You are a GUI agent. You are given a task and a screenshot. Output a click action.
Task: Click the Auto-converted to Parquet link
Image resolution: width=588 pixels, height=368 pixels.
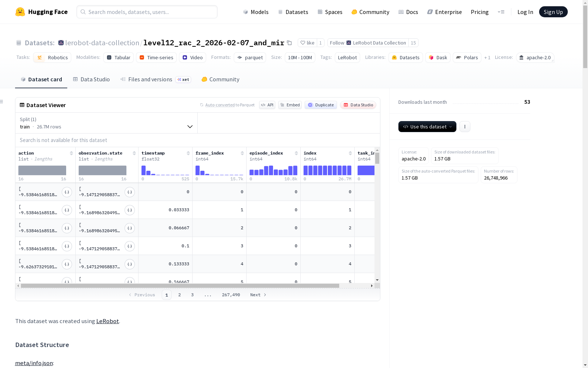pos(230,105)
